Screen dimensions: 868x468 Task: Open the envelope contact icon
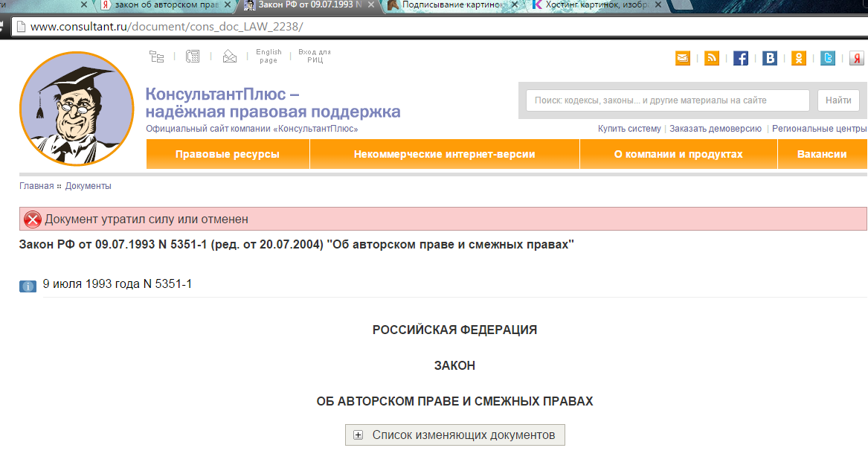230,57
